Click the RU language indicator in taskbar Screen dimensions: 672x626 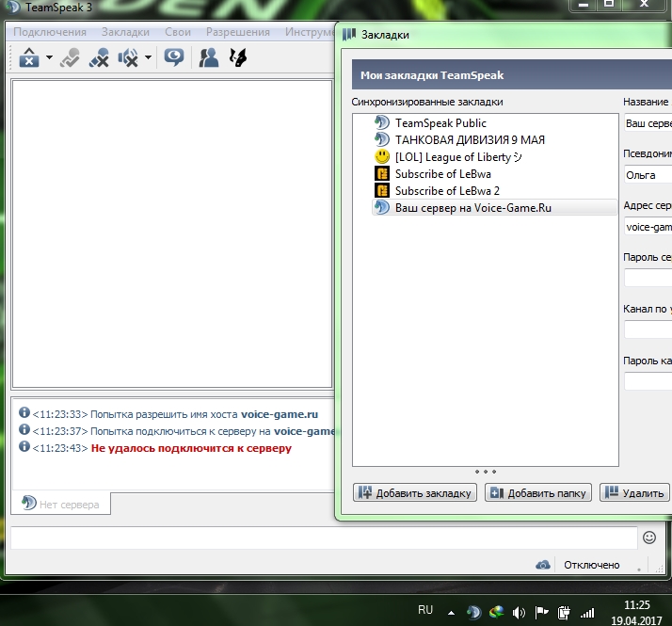(425, 610)
